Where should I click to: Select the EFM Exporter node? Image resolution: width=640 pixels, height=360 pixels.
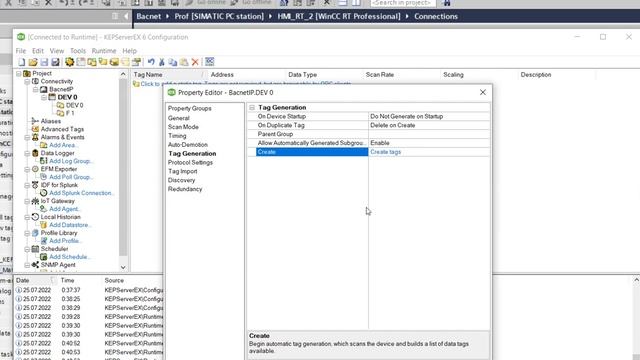point(59,169)
